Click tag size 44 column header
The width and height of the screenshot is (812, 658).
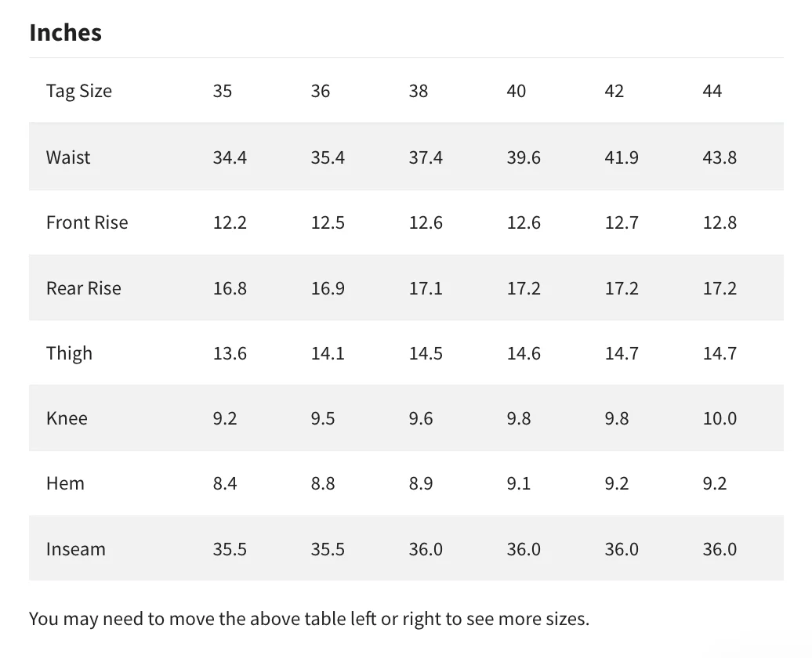pos(712,91)
